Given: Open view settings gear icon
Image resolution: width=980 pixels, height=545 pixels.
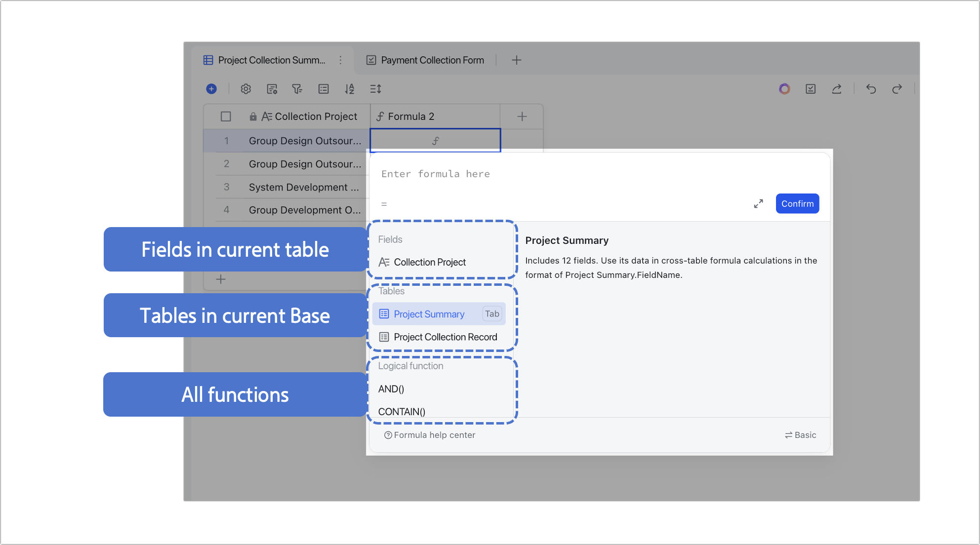Looking at the screenshot, I should click(x=245, y=89).
